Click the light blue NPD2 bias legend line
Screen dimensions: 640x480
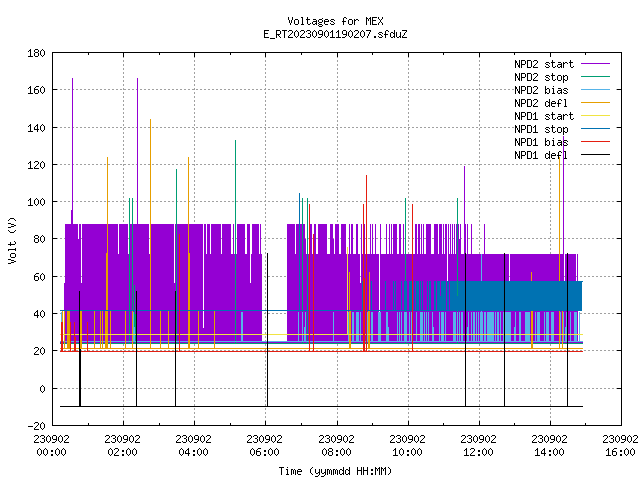(596, 90)
